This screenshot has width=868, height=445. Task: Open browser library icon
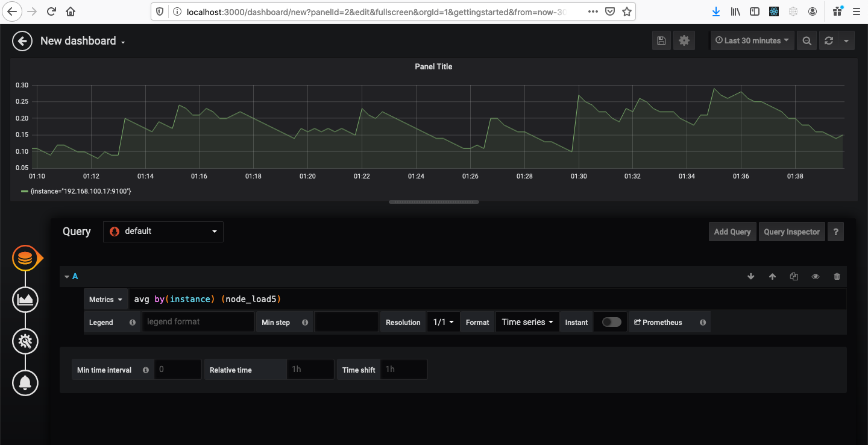click(x=735, y=11)
